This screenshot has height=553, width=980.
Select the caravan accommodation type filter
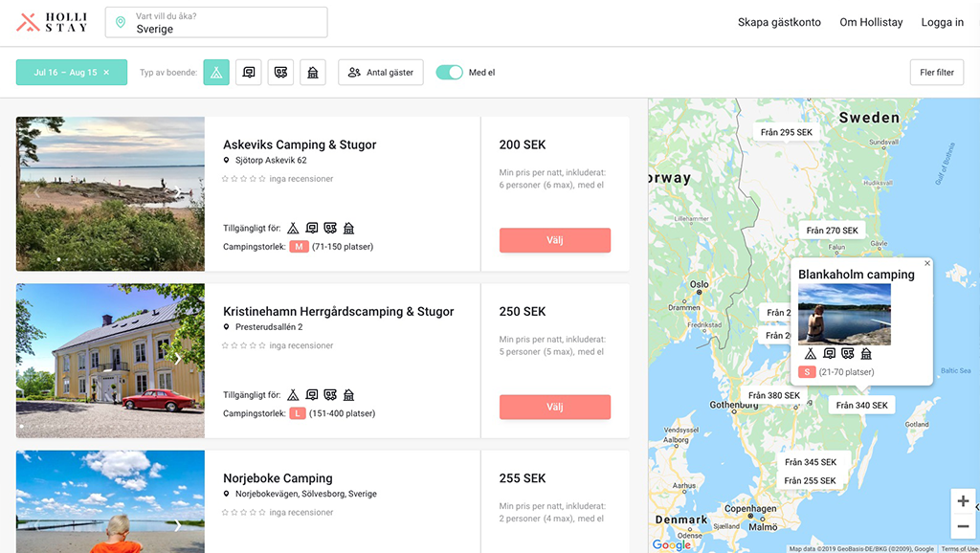tap(248, 73)
